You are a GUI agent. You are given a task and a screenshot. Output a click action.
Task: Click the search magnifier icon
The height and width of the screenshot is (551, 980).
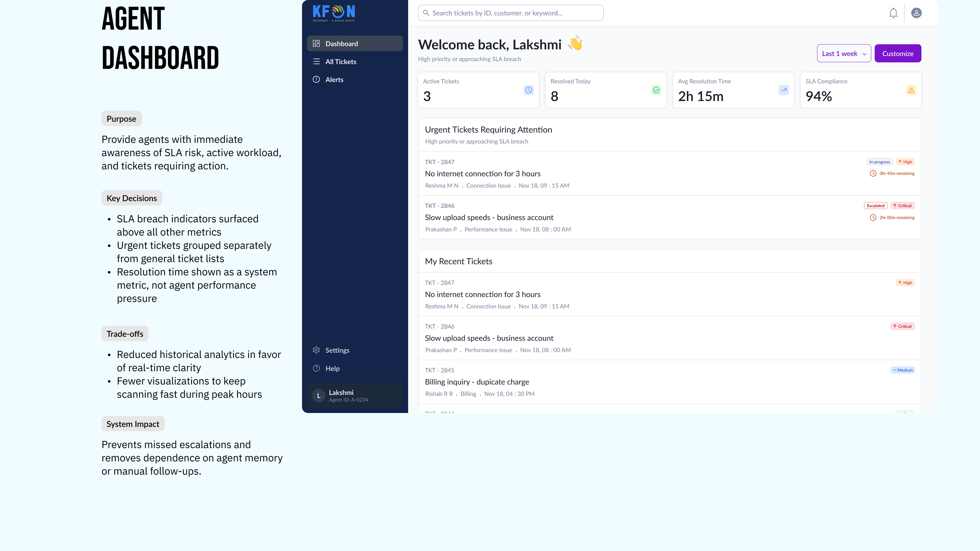click(x=426, y=13)
